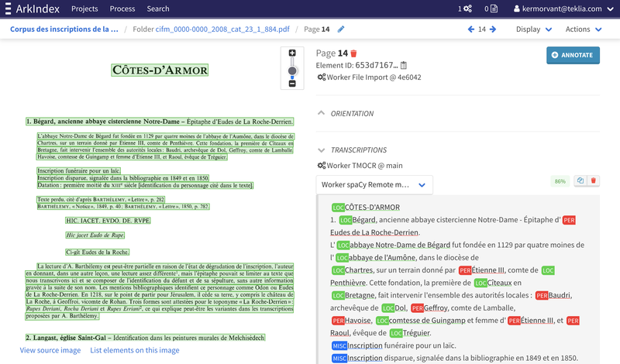Click LOC tag before CÔTES-D'ARMOR

[338, 208]
